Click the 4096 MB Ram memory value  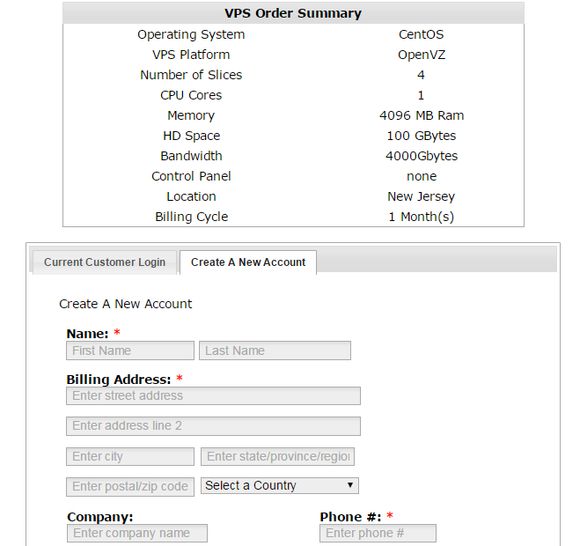(x=421, y=115)
